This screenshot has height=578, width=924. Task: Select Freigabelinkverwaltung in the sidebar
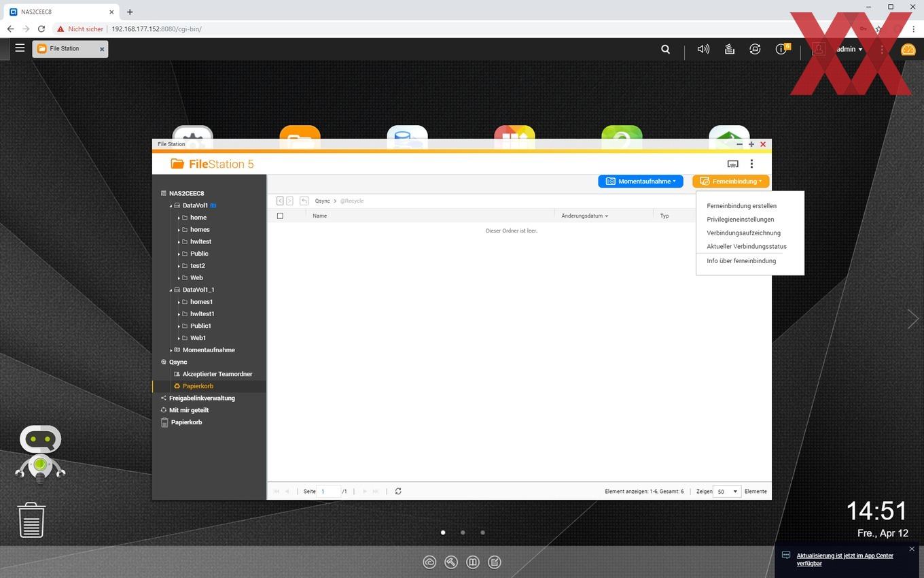[x=202, y=398]
